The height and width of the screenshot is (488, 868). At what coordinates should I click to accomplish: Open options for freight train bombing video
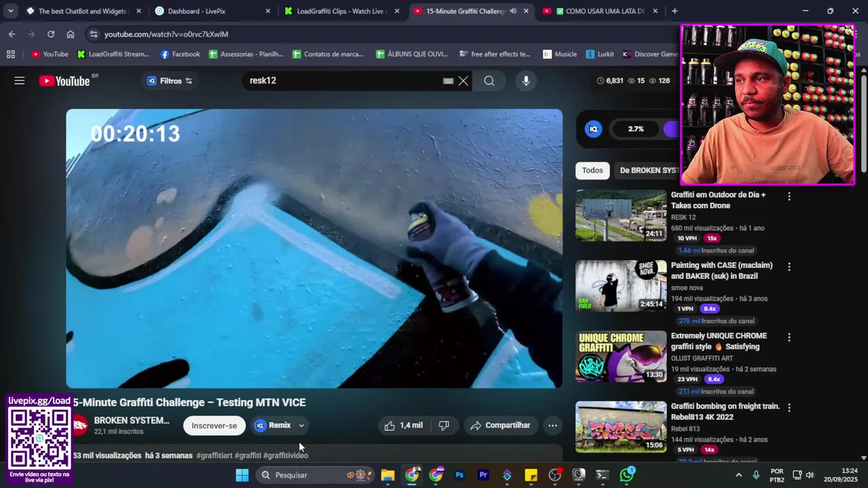tap(789, 407)
